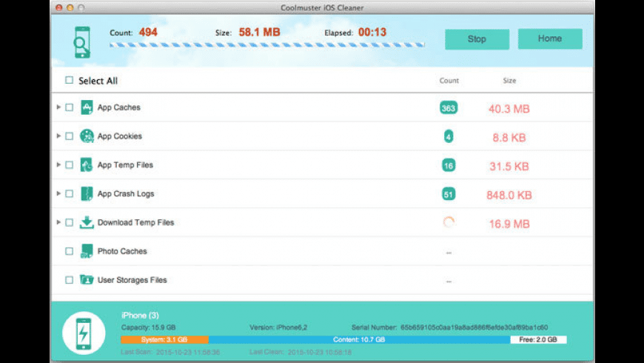
Task: Check the App Caches checkbox
Action: [x=69, y=107]
